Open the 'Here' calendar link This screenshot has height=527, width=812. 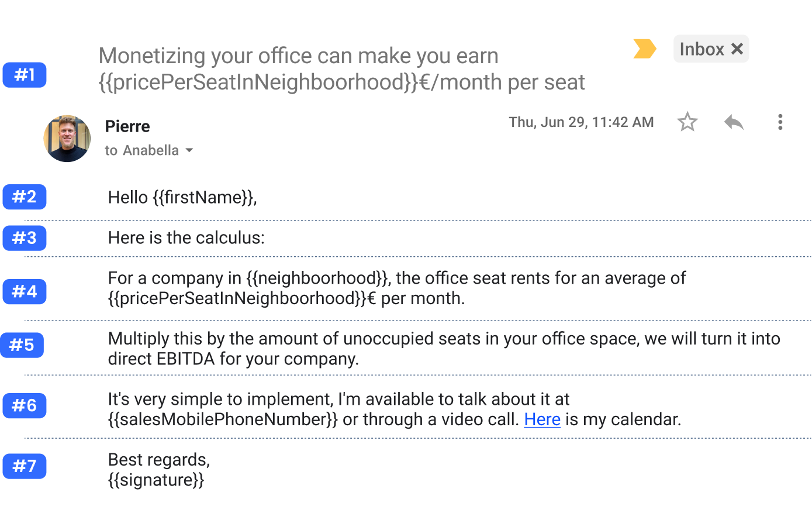tap(542, 419)
